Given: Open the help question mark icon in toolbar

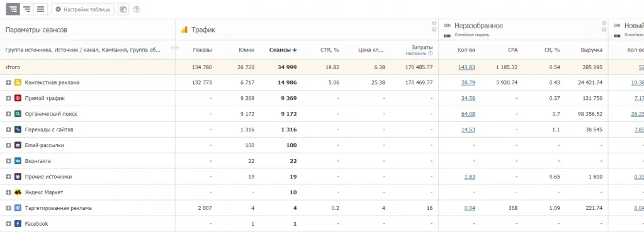Looking at the screenshot, I should click(137, 9).
